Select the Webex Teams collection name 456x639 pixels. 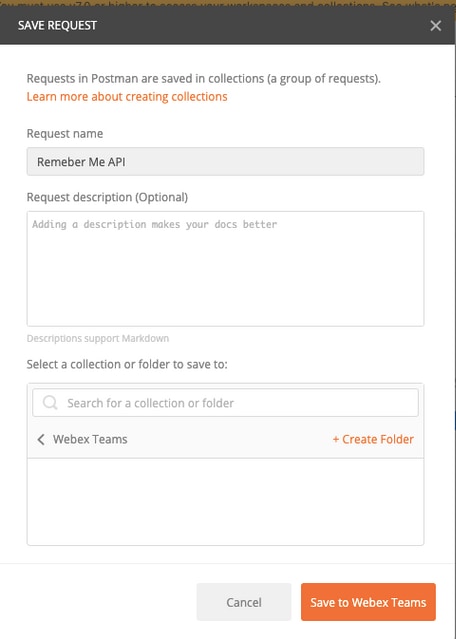[90, 439]
